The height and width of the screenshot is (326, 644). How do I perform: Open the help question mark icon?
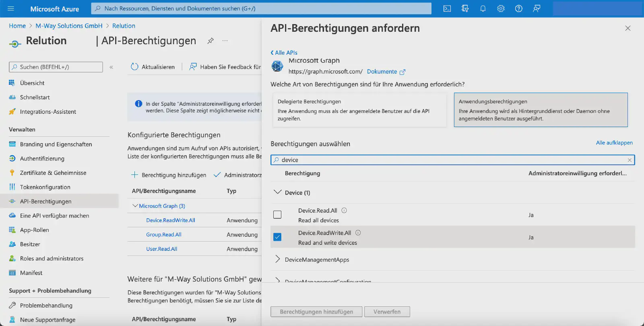tap(519, 8)
